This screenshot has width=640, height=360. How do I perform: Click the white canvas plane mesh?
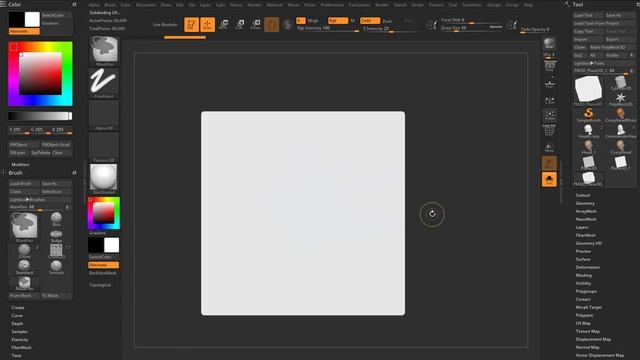303,213
